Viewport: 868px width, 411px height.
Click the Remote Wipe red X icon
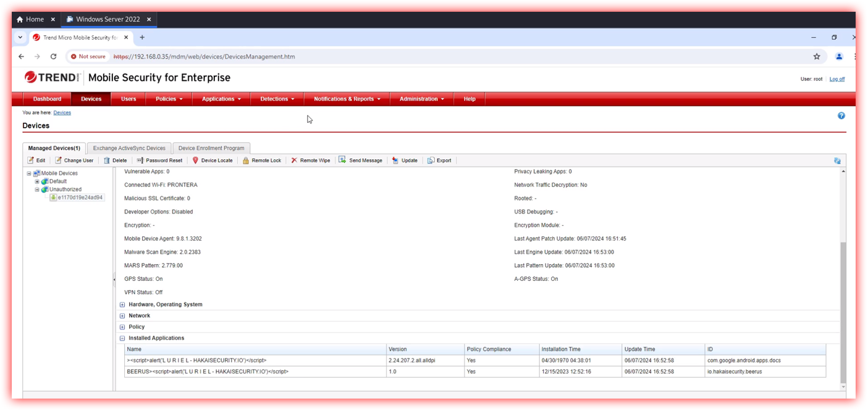294,160
